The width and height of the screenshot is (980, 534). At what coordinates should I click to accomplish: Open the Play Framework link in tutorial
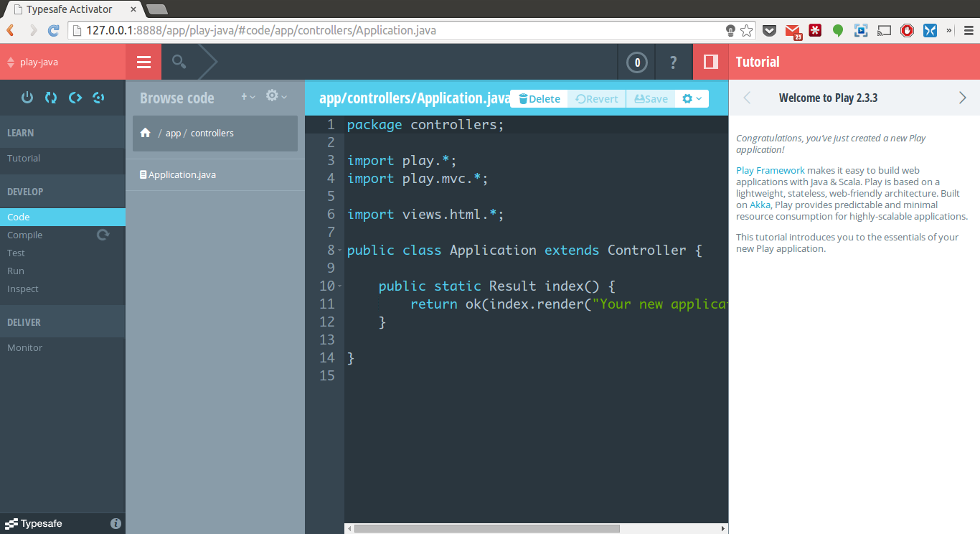771,170
